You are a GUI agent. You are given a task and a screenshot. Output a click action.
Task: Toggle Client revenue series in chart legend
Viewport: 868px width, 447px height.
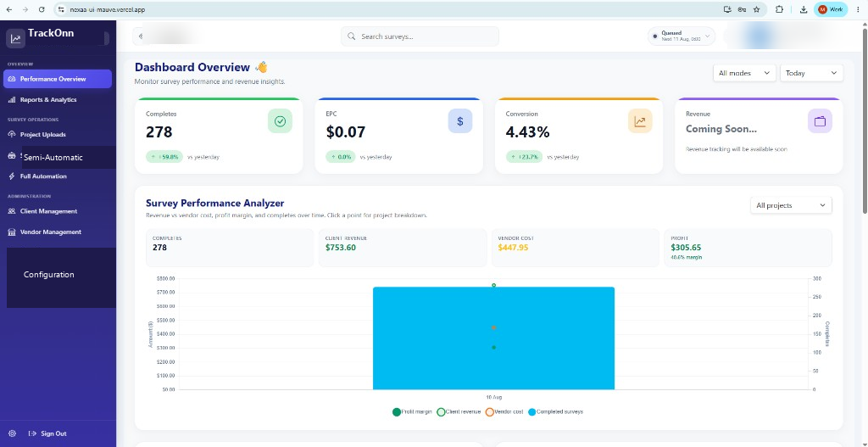[x=459, y=412]
